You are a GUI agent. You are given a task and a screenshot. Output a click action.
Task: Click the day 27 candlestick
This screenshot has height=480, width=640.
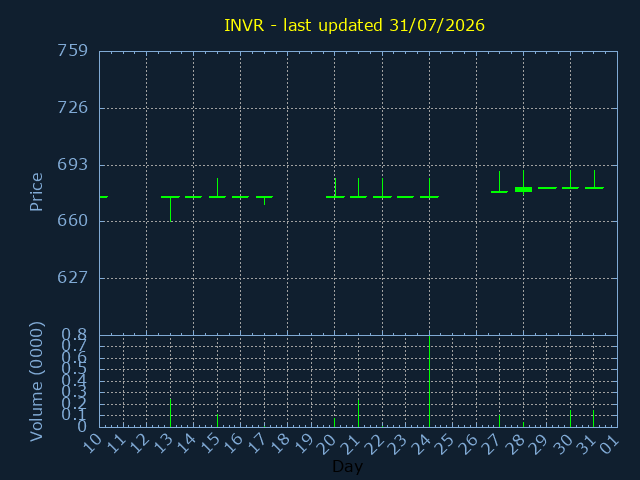click(x=499, y=182)
